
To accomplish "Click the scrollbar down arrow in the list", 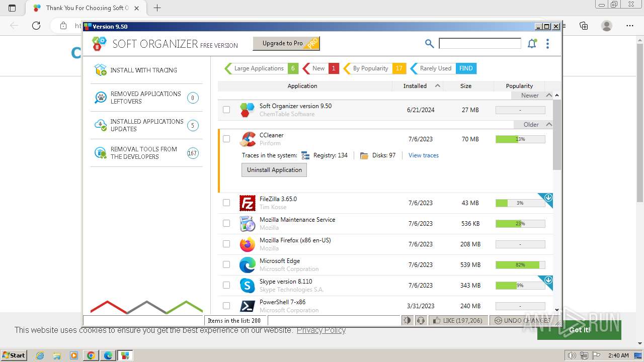I will [x=556, y=310].
